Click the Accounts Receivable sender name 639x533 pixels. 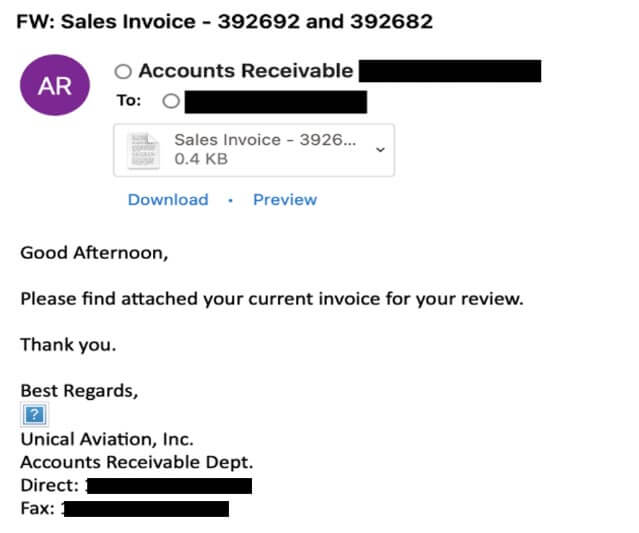pyautogui.click(x=245, y=71)
